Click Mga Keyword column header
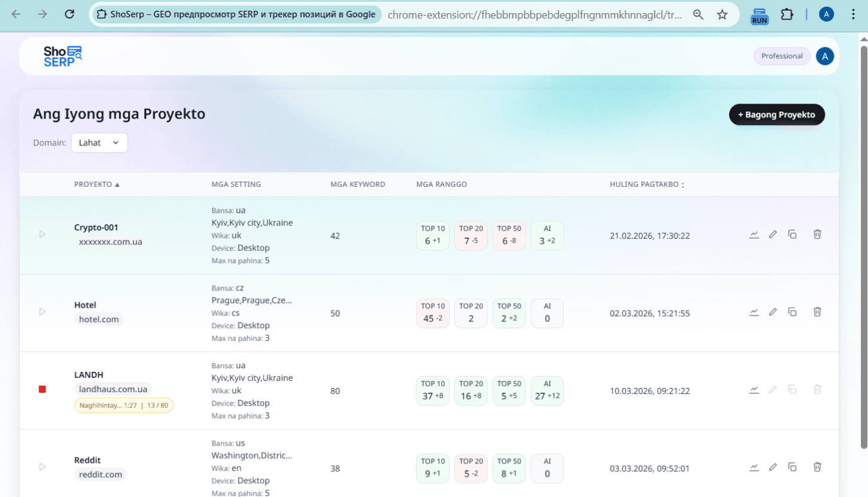 358,184
